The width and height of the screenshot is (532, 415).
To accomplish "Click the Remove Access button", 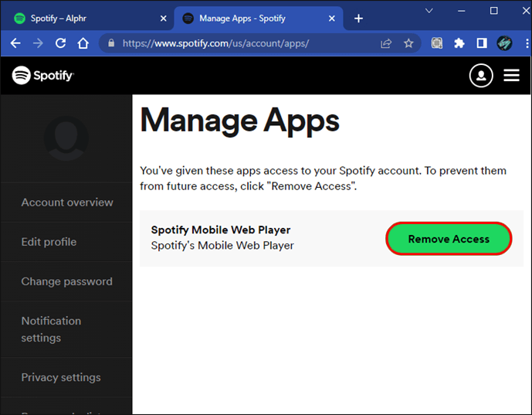I will [449, 239].
